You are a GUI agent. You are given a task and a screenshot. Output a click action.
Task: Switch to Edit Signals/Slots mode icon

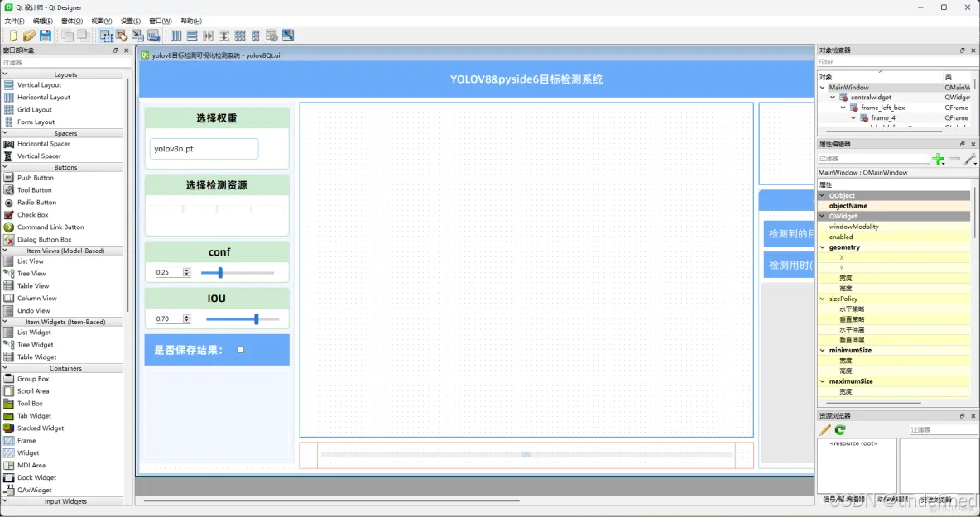tap(122, 36)
